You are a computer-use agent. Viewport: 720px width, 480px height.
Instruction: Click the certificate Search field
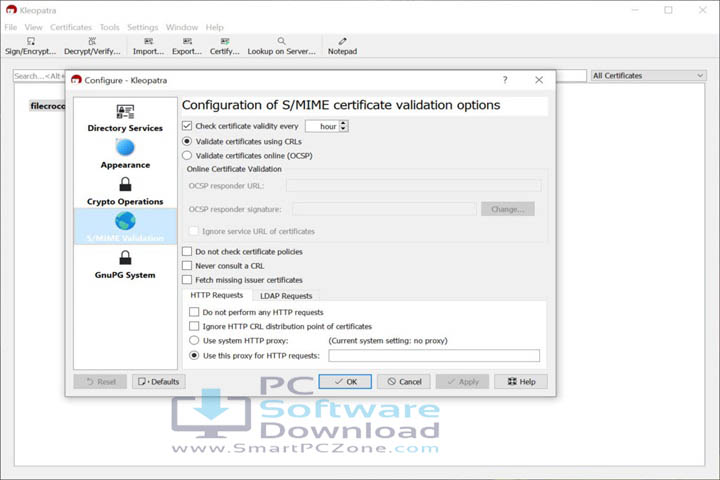click(x=39, y=76)
